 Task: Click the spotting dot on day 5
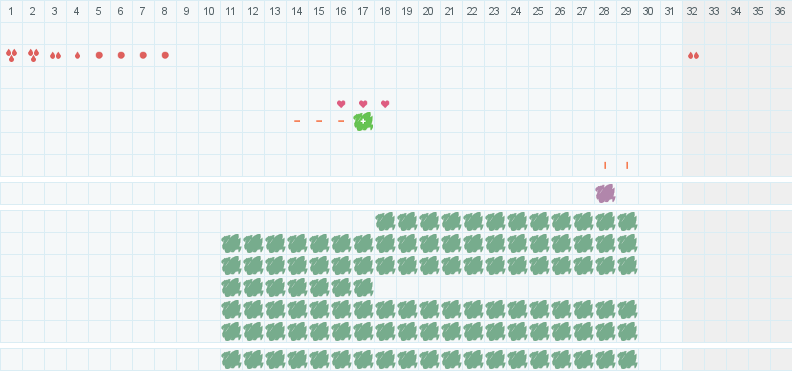pyautogui.click(x=99, y=55)
